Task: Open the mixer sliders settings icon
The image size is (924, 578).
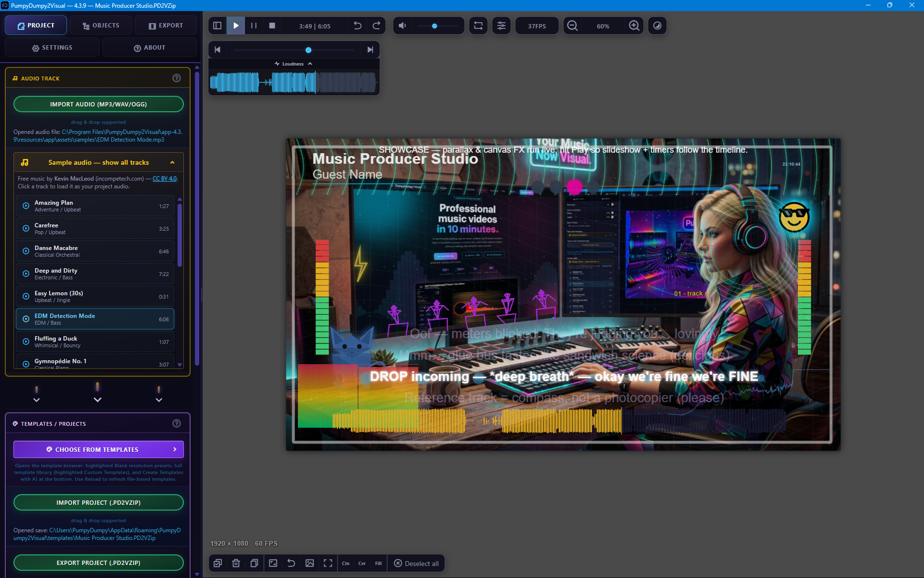Action: [501, 26]
